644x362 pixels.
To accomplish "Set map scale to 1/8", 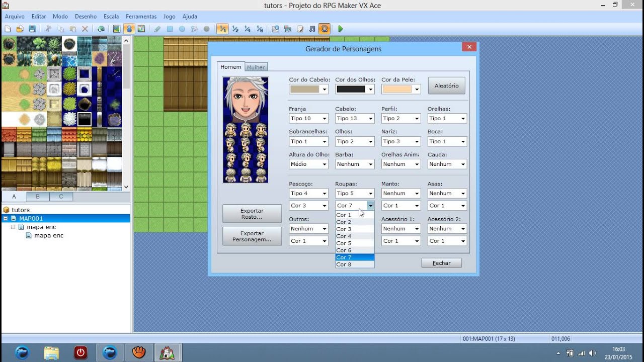I will (x=260, y=29).
